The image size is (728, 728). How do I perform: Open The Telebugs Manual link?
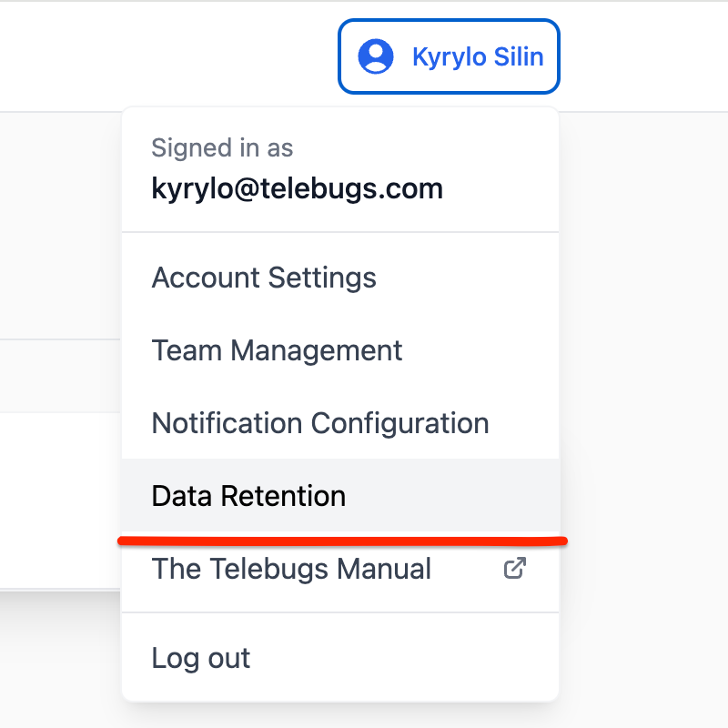[x=291, y=569]
